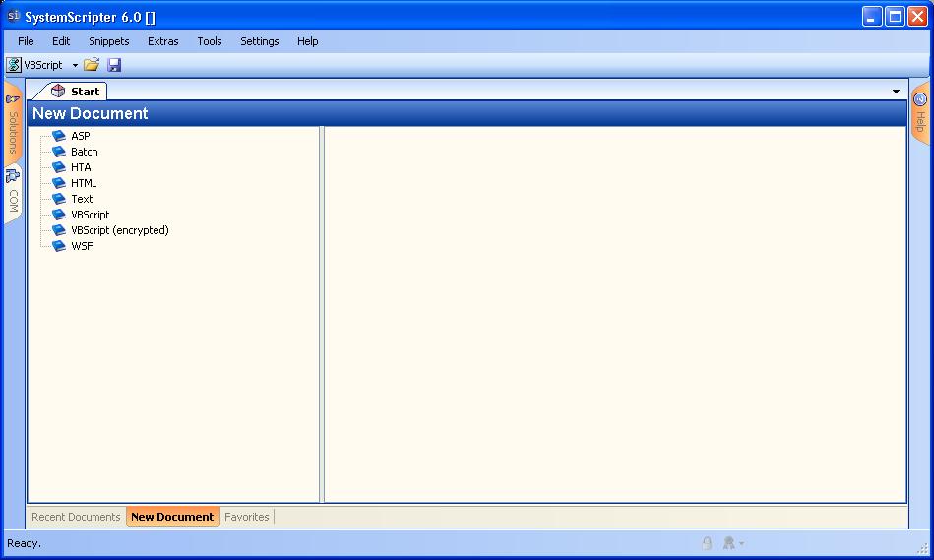Image resolution: width=934 pixels, height=560 pixels.
Task: Click the VBScript new document toolbar icon
Action: [x=14, y=65]
